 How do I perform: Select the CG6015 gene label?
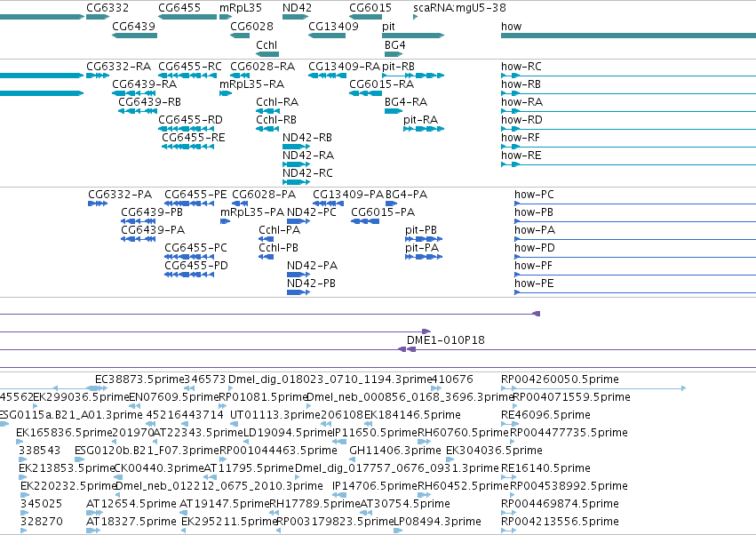(x=370, y=8)
